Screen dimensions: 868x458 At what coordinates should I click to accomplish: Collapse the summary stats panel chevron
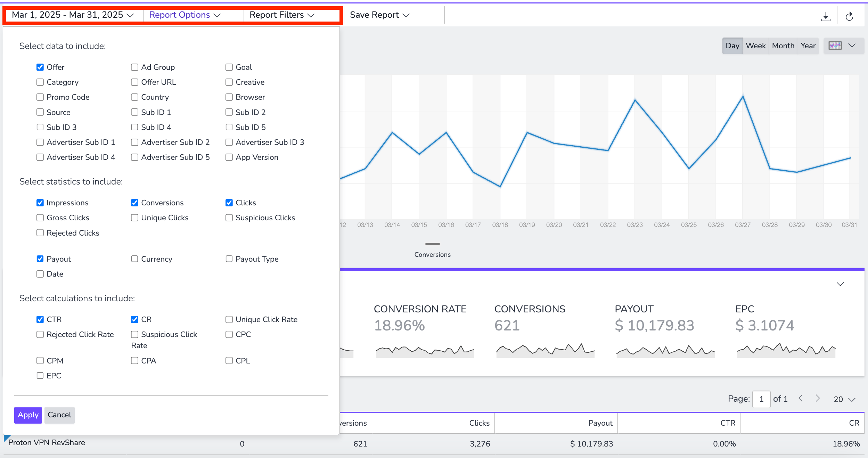[x=840, y=284]
